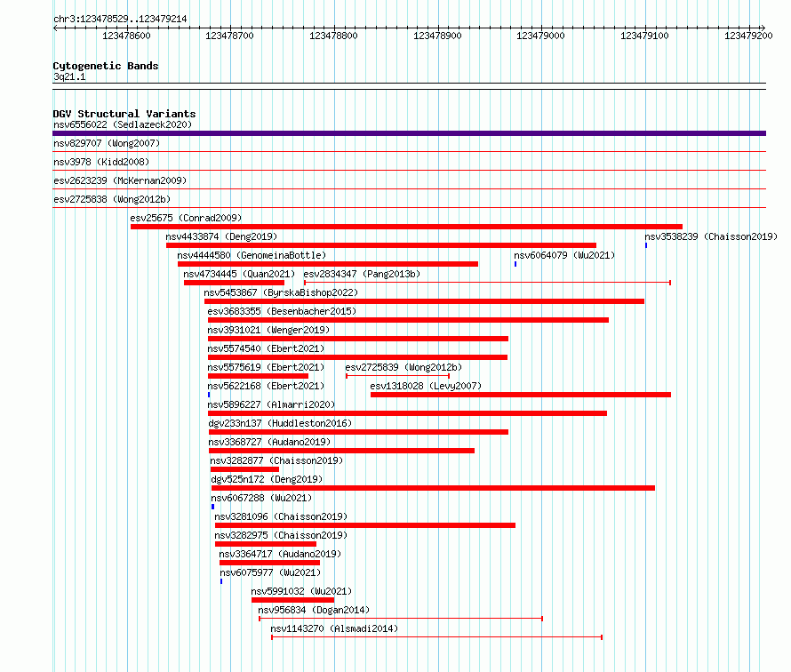The image size is (791, 672).
Task: Click the nsv956834 (Dogan2014) label
Action: point(314,610)
